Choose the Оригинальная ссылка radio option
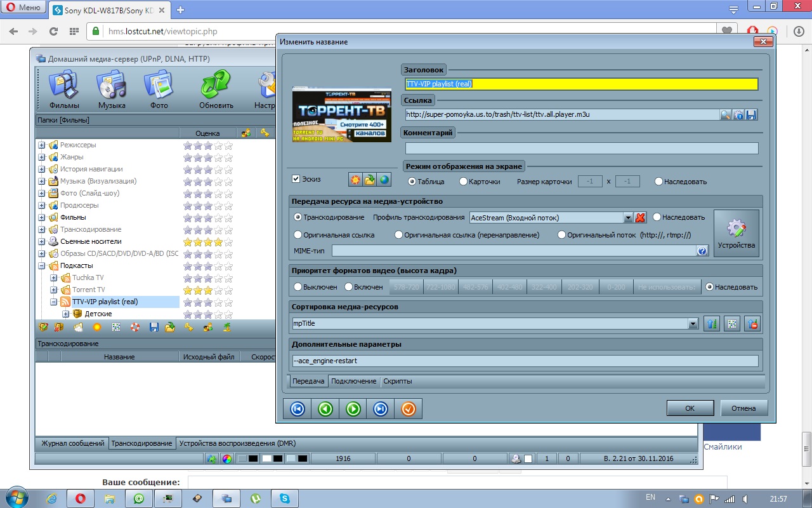Image resolution: width=812 pixels, height=508 pixels. (x=298, y=235)
